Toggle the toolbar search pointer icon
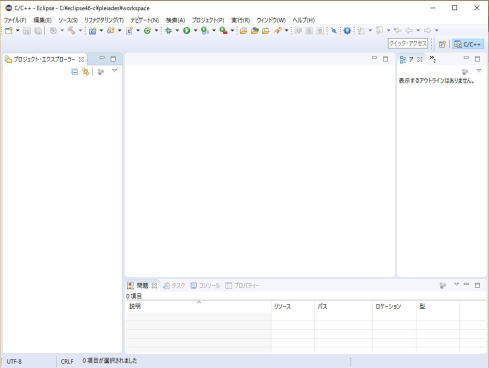This screenshot has width=489, height=368. [334, 31]
